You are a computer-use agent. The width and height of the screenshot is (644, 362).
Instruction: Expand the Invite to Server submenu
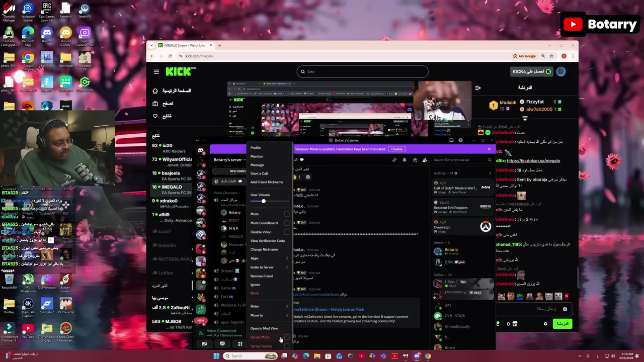(270, 267)
